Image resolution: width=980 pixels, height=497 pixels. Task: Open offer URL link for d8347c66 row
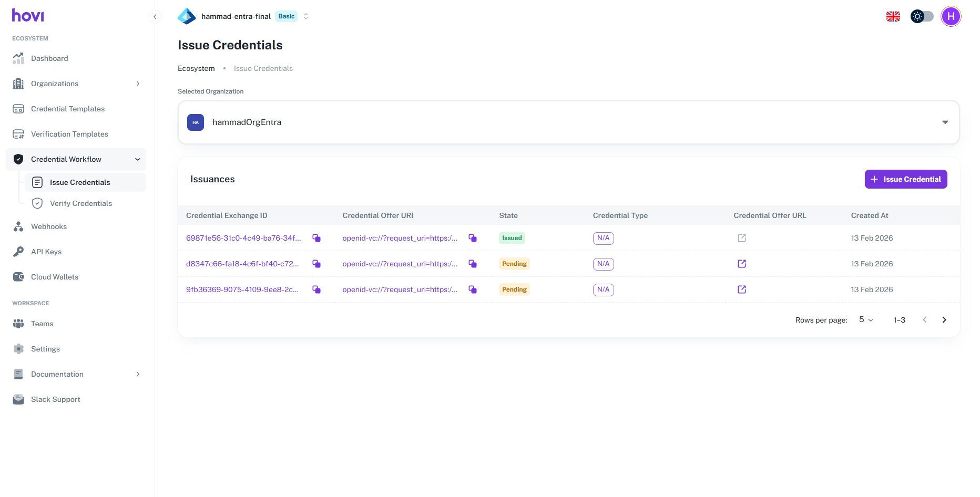(742, 264)
